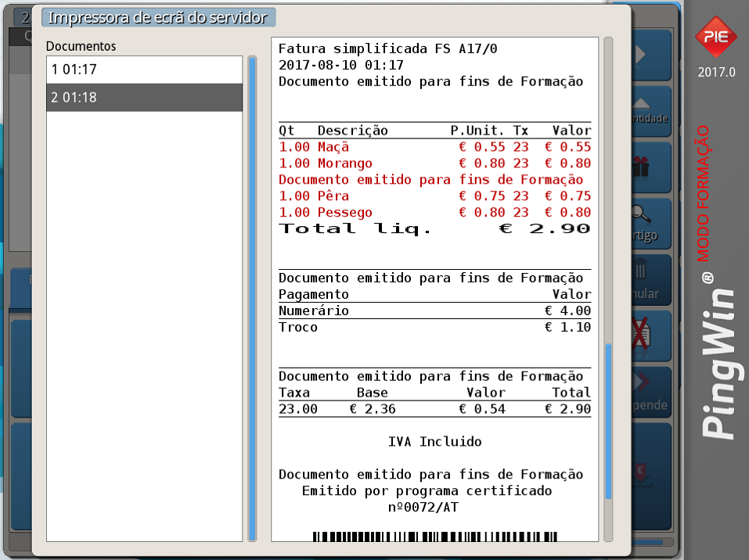Click the trash Anular button

pyautogui.click(x=652, y=279)
